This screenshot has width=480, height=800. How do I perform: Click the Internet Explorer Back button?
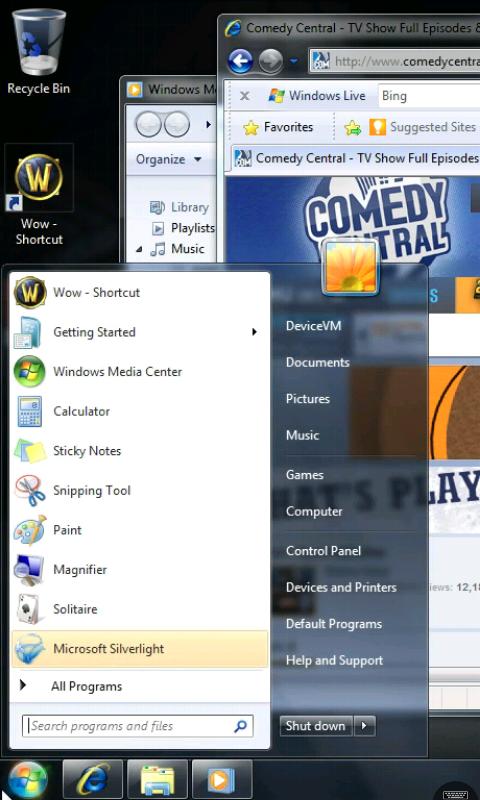point(240,62)
